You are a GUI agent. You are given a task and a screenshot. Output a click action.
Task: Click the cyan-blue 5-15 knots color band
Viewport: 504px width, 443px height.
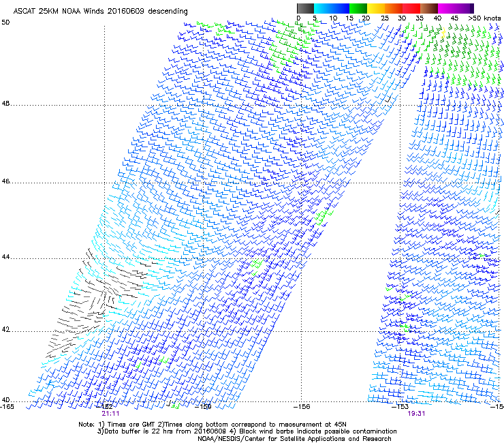pos(332,8)
